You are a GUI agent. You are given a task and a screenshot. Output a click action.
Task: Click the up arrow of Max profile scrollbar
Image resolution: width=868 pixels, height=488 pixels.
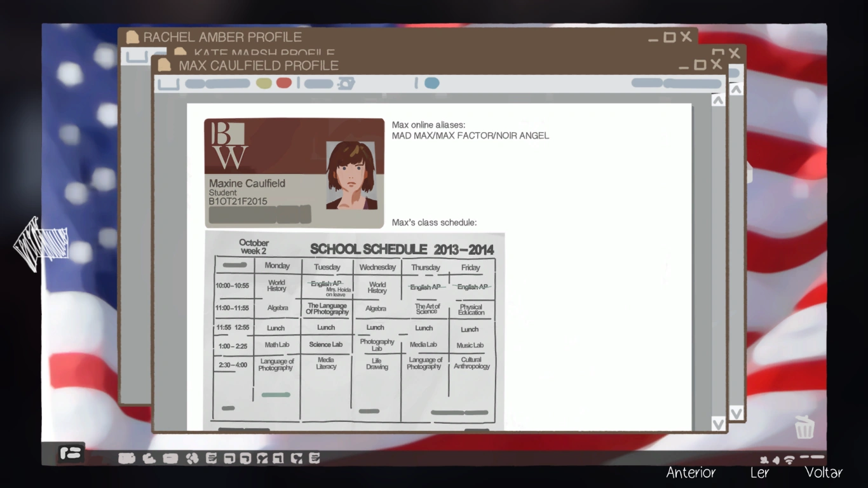pyautogui.click(x=718, y=100)
